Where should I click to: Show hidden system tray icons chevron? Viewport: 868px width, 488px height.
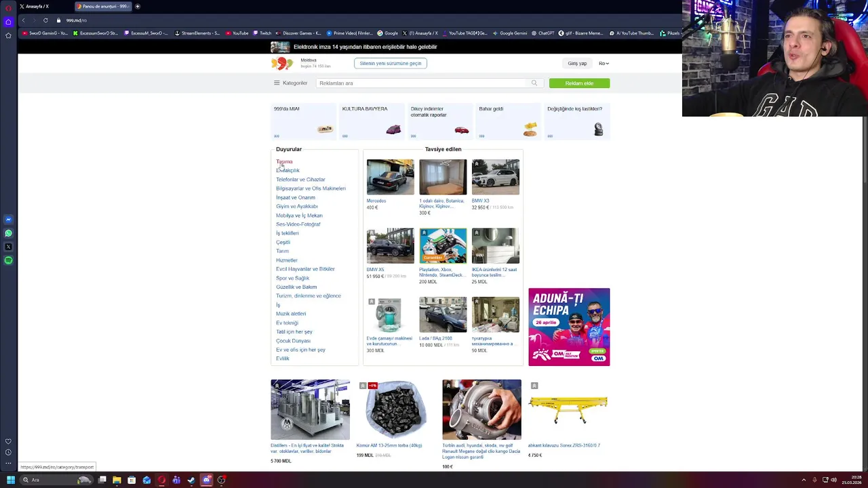tap(805, 480)
